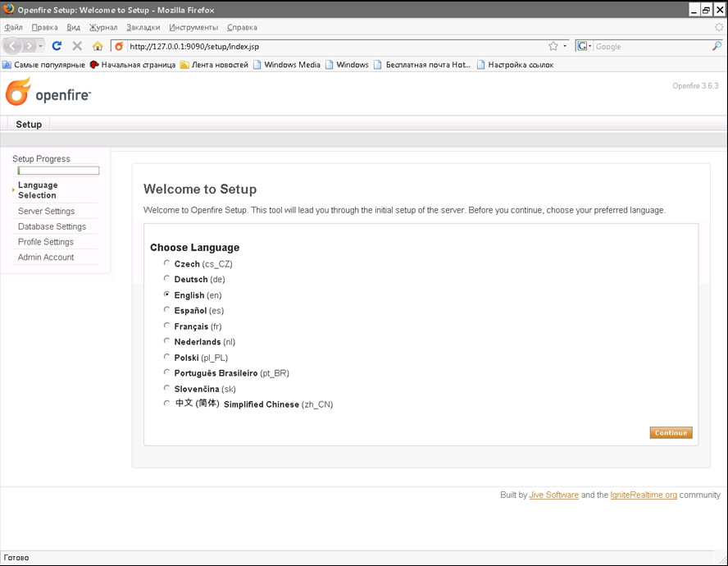Screen dimensions: 728x566
Task: Click the Setup Progress bar
Action: [58, 171]
